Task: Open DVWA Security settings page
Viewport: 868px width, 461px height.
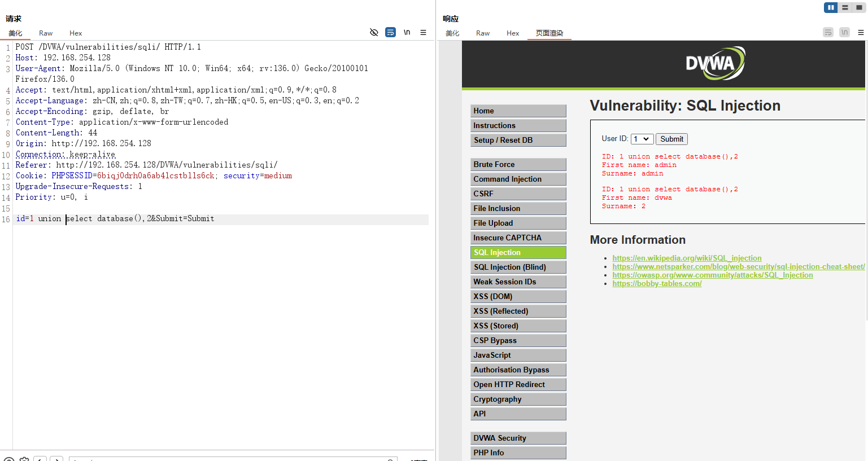Action: pos(518,438)
